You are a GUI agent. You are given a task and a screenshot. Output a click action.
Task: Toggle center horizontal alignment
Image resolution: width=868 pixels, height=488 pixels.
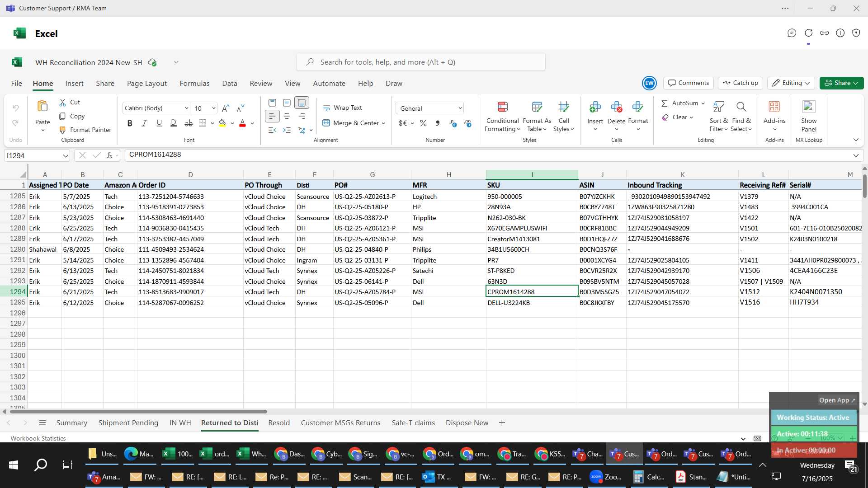[x=287, y=116]
